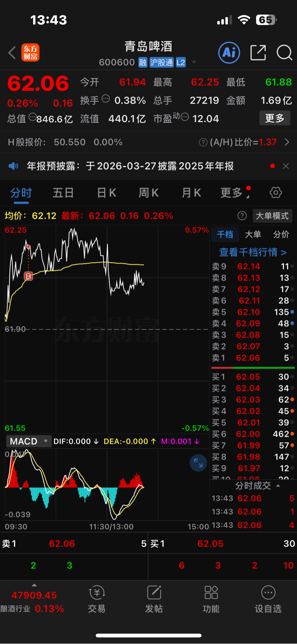Show more quote details with 更多
297x644 pixels.
275,118
